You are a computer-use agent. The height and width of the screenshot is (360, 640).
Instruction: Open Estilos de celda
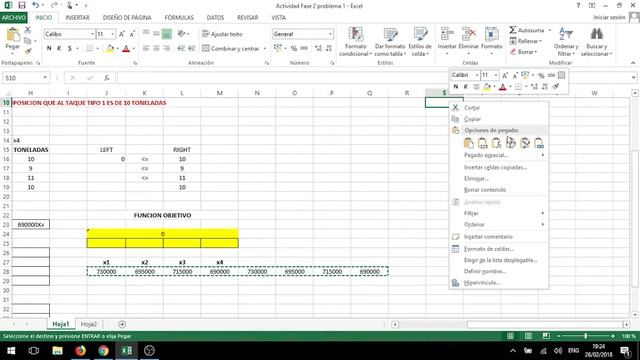[420, 42]
